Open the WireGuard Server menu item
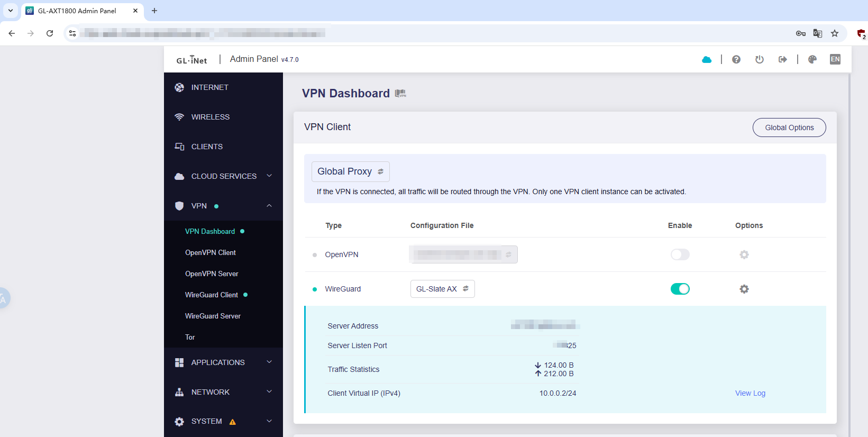This screenshot has height=437, width=868. click(x=213, y=316)
